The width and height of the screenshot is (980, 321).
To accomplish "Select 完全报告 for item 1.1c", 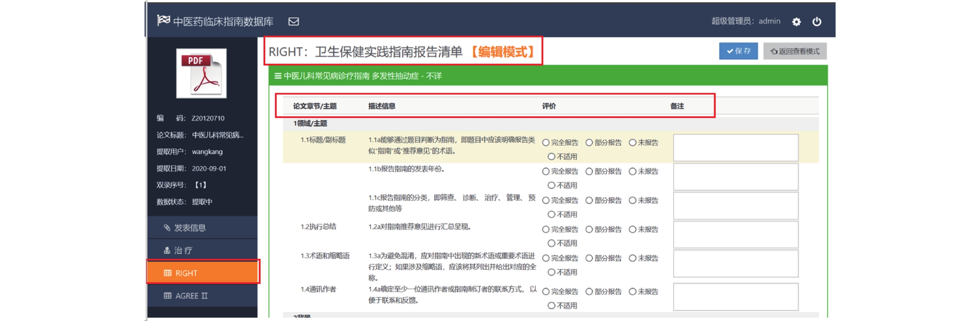I will pyautogui.click(x=545, y=200).
